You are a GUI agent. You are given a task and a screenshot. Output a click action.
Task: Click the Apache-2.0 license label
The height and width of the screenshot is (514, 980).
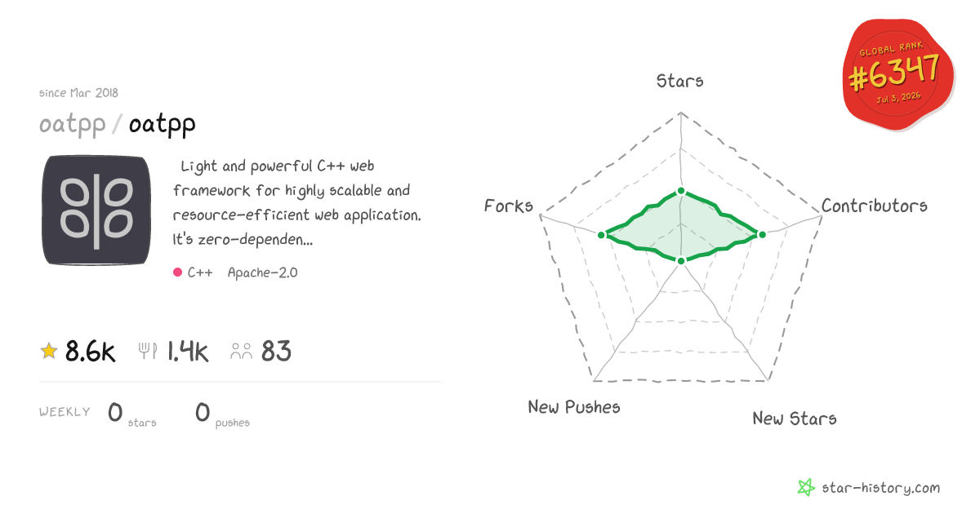(263, 273)
